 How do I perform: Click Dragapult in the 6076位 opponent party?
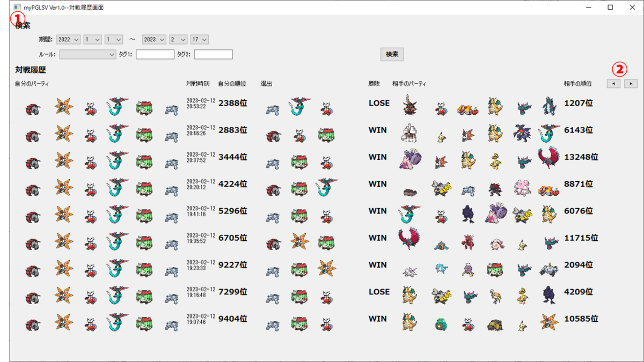coord(410,214)
